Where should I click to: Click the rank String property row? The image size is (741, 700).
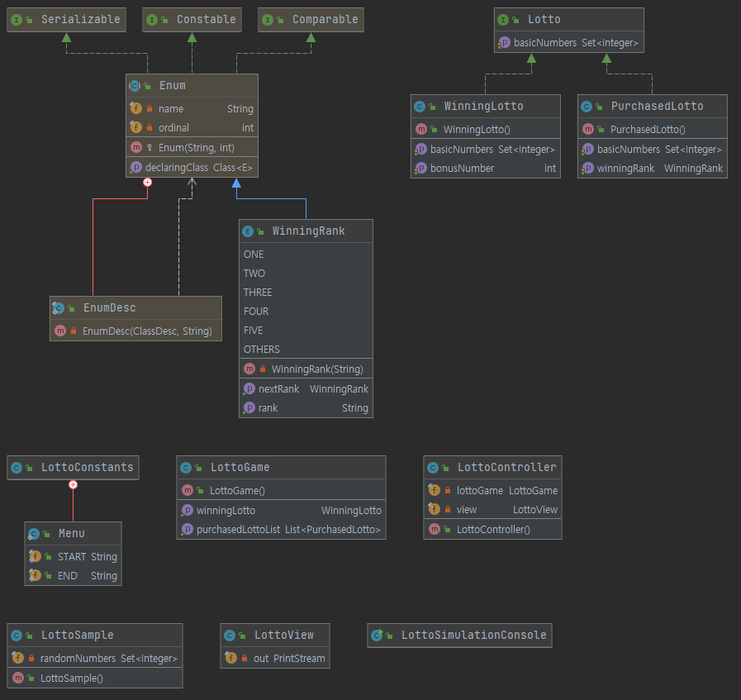tap(306, 408)
